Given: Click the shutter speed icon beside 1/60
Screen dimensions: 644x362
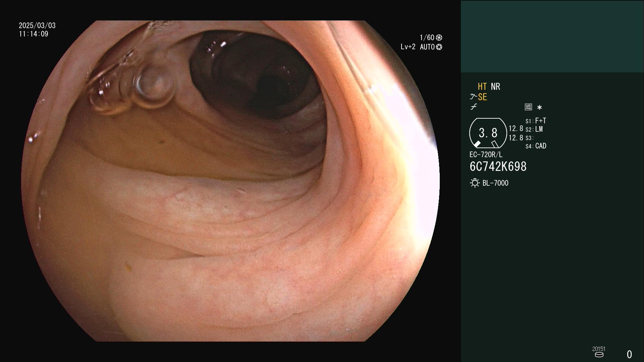Looking at the screenshot, I should [439, 38].
